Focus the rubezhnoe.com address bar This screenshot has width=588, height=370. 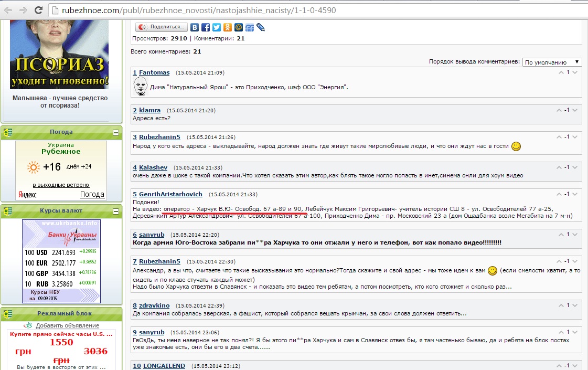click(x=319, y=10)
